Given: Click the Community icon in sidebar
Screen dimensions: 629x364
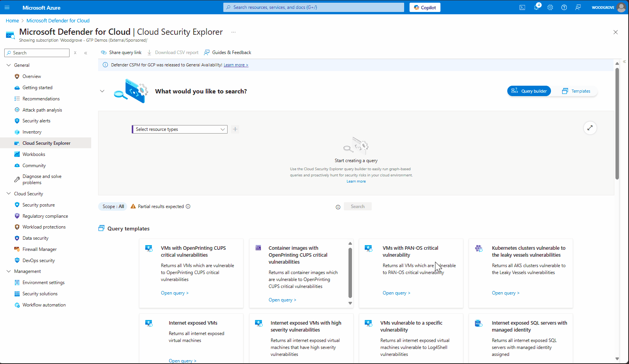Looking at the screenshot, I should coord(17,166).
